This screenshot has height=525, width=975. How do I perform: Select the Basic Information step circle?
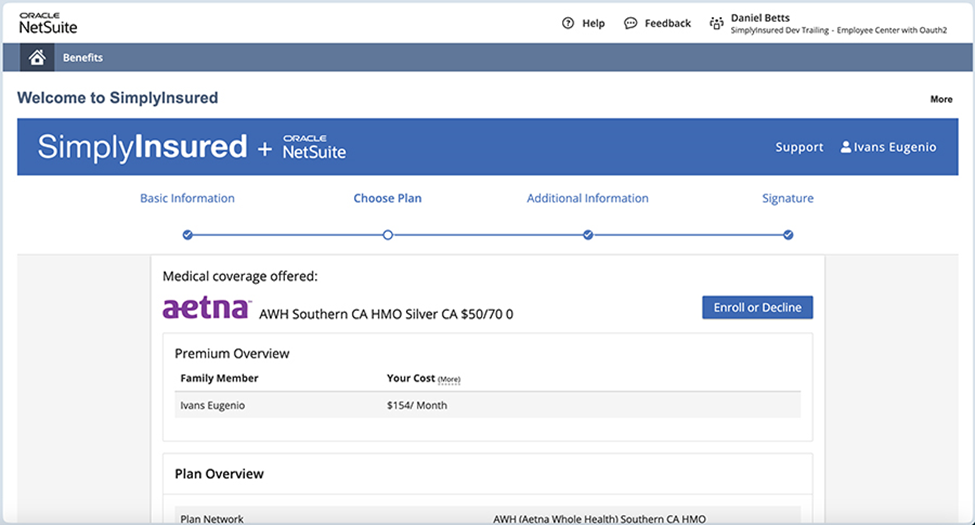(187, 235)
